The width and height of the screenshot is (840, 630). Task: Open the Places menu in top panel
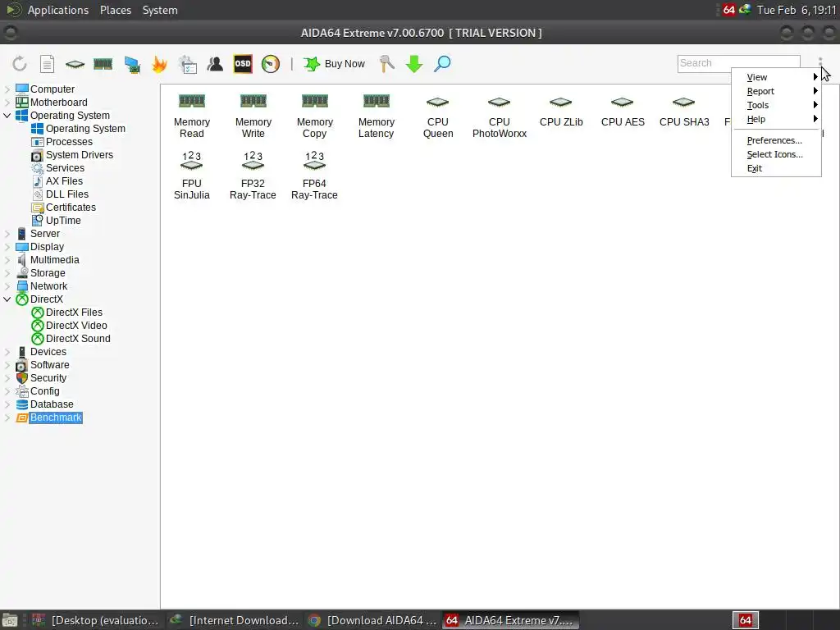click(115, 10)
